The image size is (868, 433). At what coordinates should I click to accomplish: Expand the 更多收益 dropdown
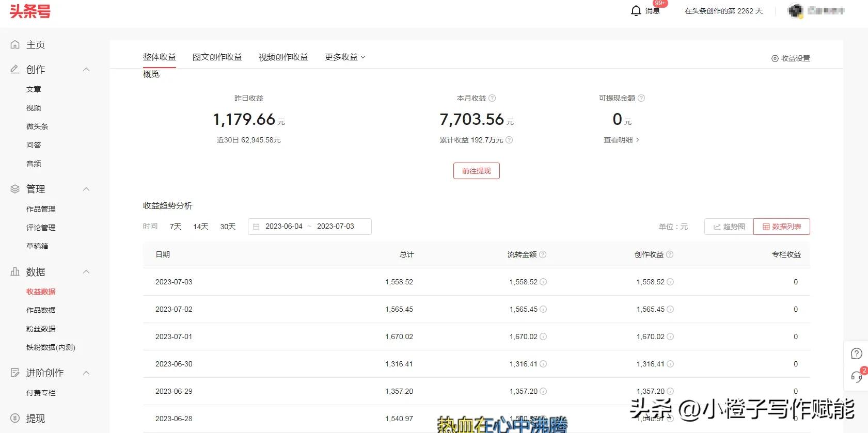click(345, 57)
